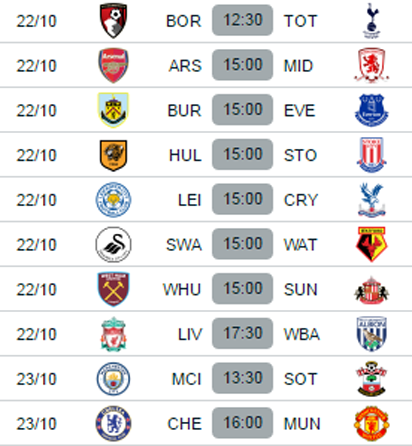
Task: Click the MID team abbreviation
Action: tap(298, 66)
